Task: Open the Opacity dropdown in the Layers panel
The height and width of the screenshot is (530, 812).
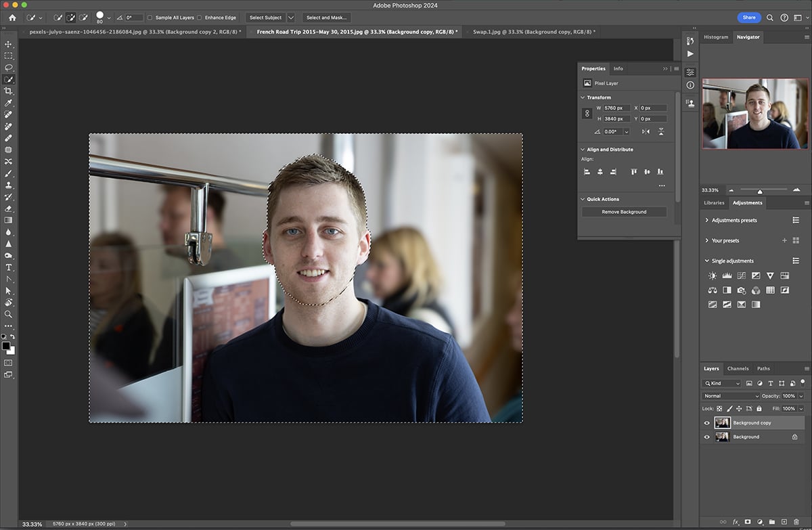Action: point(800,396)
